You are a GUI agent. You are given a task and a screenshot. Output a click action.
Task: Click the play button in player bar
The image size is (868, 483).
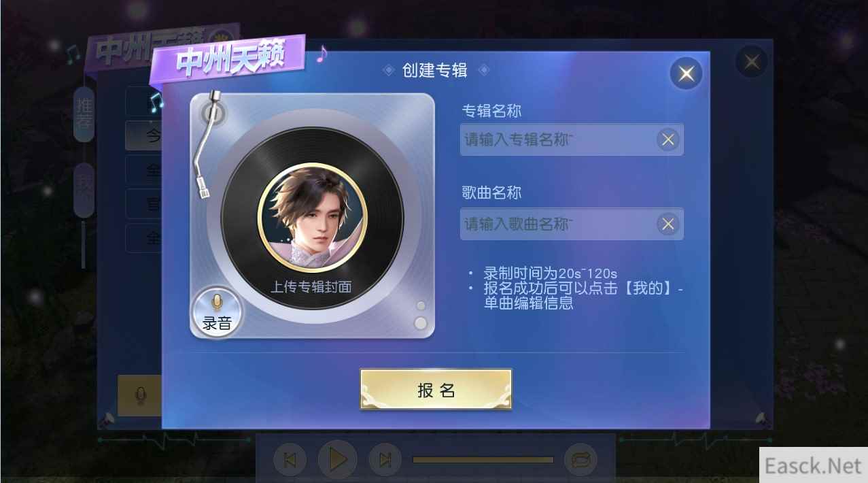337,460
